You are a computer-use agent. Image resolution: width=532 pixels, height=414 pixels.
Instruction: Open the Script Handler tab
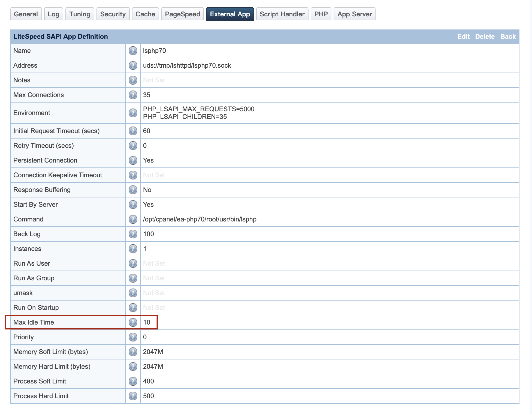tap(282, 14)
